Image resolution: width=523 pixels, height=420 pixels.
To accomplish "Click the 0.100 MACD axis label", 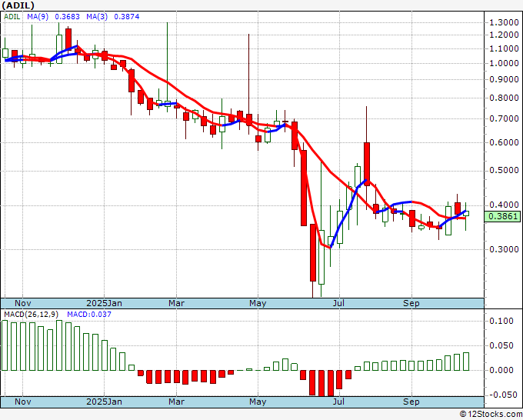I will pyautogui.click(x=501, y=321).
